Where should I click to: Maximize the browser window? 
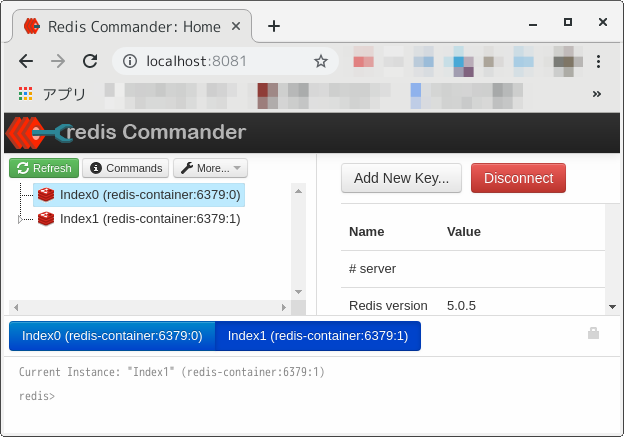tap(568, 22)
